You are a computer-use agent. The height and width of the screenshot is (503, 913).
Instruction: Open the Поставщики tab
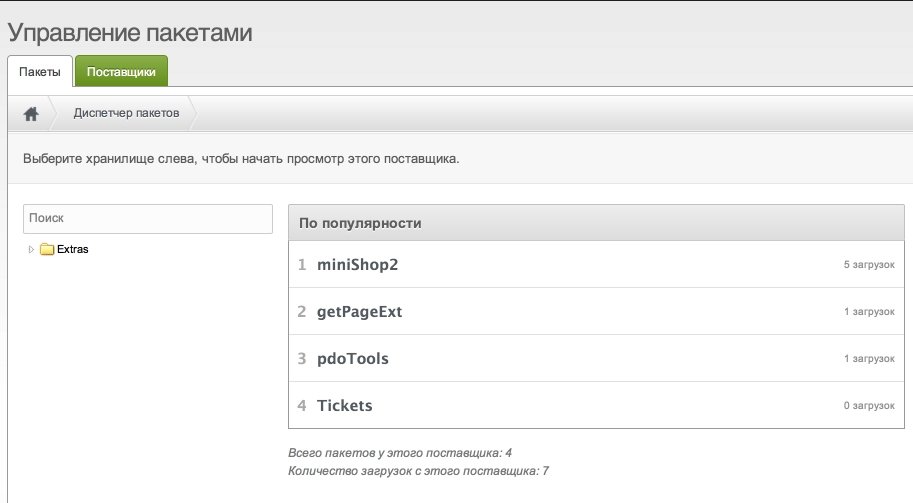[x=121, y=72]
